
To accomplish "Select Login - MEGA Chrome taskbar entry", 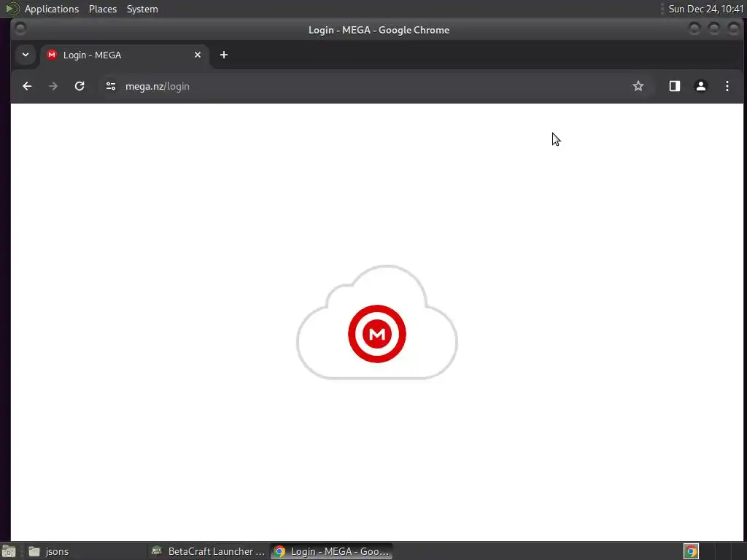I will (x=332, y=551).
